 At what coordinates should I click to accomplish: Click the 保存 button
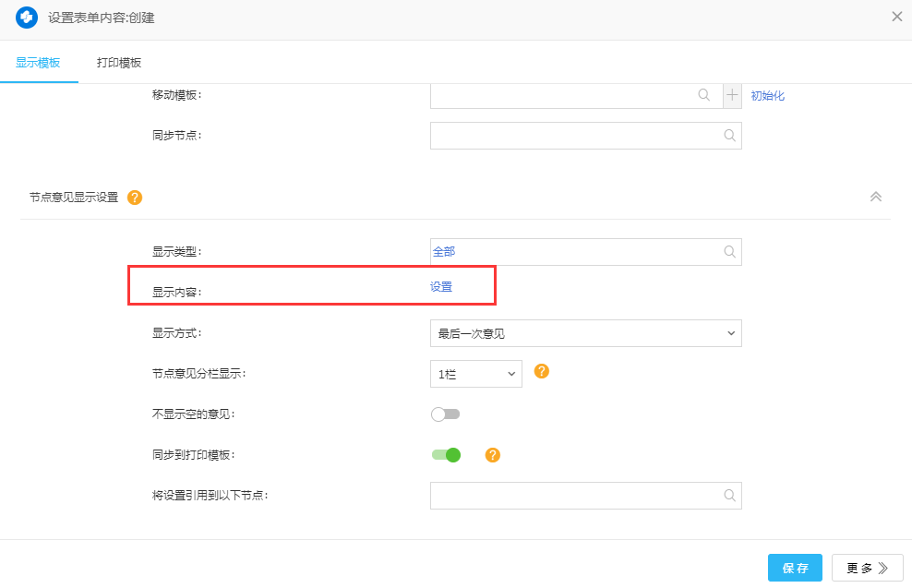click(x=795, y=568)
